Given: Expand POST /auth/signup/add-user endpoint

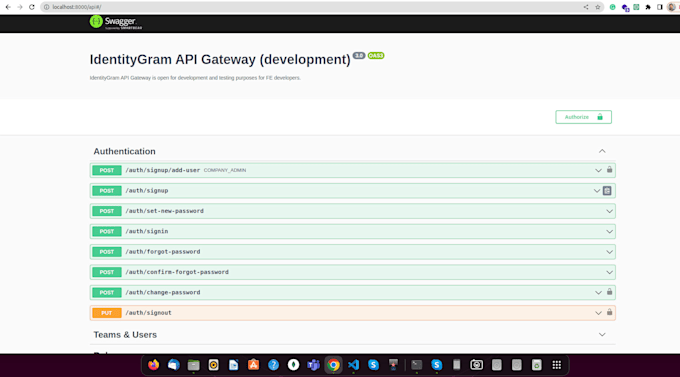Looking at the screenshot, I should (x=598, y=170).
